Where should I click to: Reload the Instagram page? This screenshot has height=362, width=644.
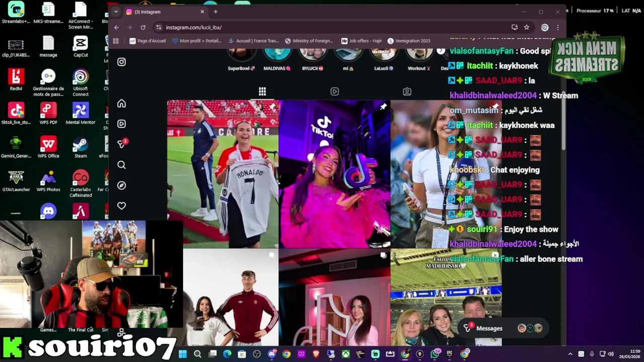[143, 27]
